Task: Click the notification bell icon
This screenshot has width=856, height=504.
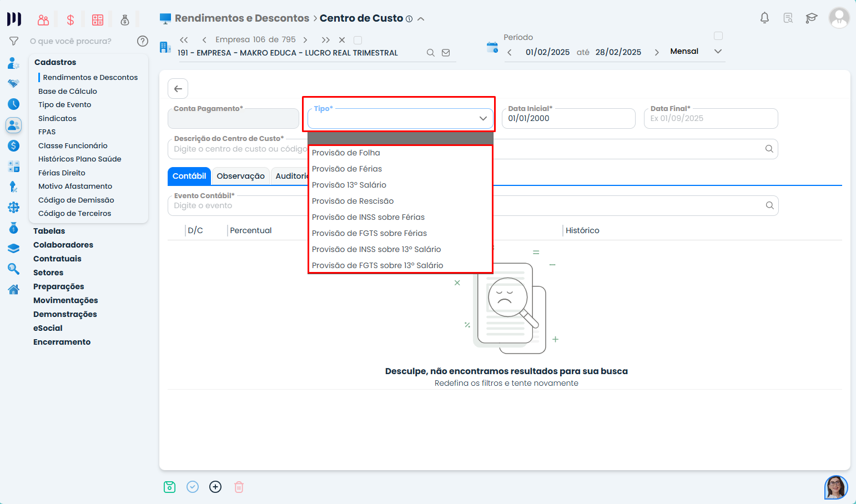Action: (764, 18)
